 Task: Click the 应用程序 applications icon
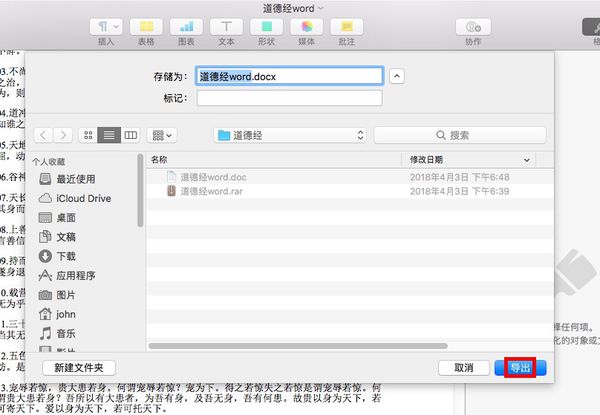point(45,275)
